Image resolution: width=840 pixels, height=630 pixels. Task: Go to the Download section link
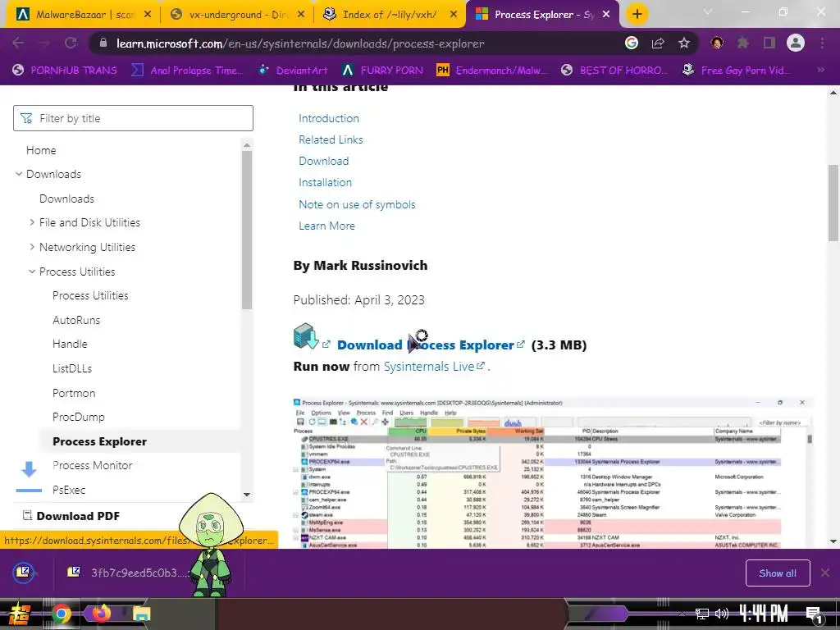[x=323, y=162]
